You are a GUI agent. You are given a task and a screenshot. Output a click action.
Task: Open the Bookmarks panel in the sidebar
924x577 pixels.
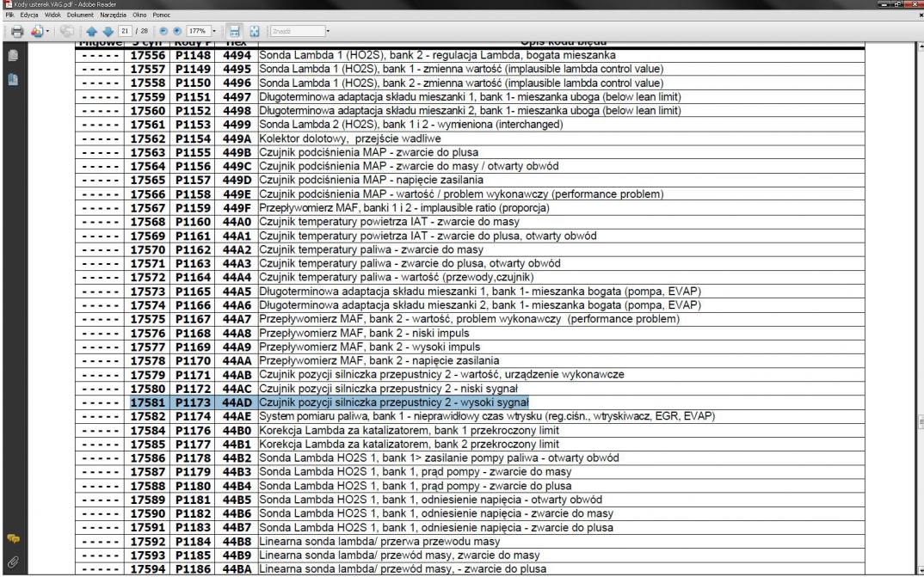(13, 79)
